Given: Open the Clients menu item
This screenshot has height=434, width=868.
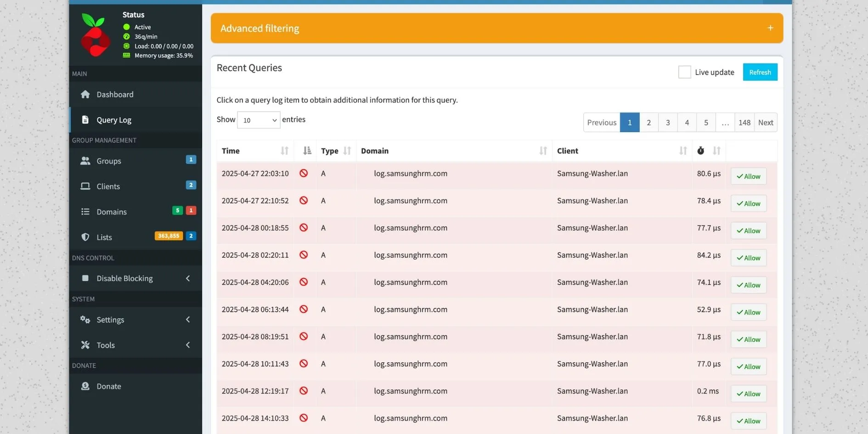Looking at the screenshot, I should tap(135, 186).
